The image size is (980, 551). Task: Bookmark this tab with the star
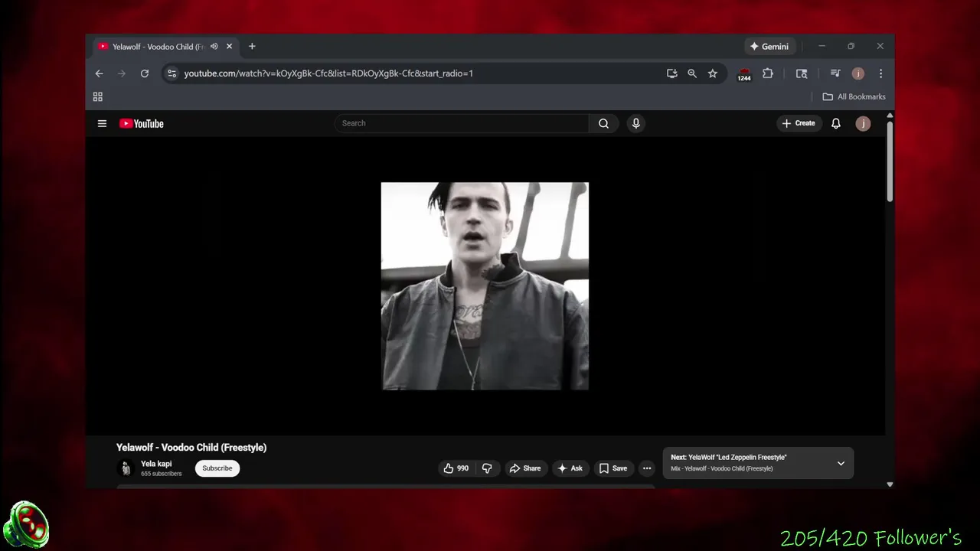pyautogui.click(x=713, y=73)
